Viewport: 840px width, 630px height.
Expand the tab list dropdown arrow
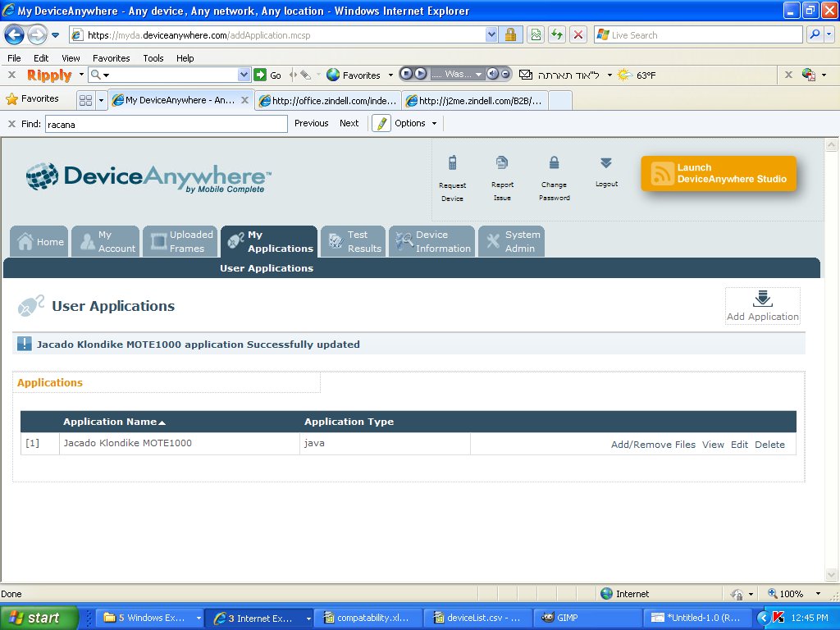[101, 100]
